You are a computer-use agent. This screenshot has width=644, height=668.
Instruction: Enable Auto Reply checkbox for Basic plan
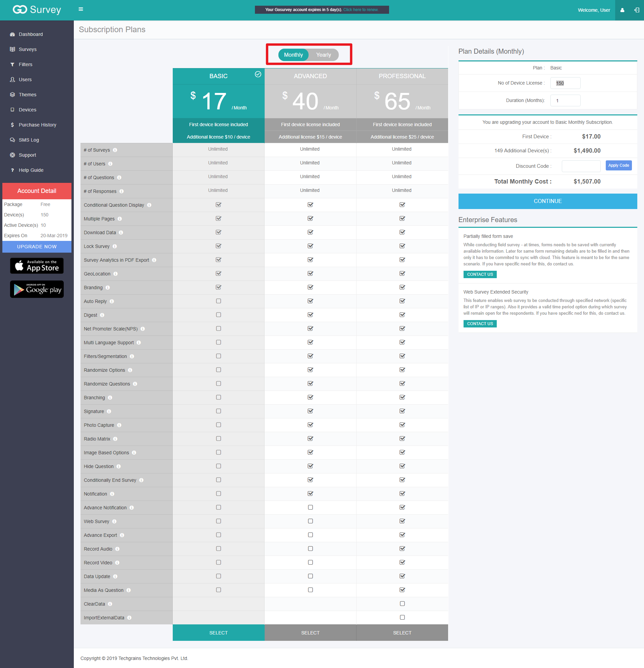coord(218,301)
